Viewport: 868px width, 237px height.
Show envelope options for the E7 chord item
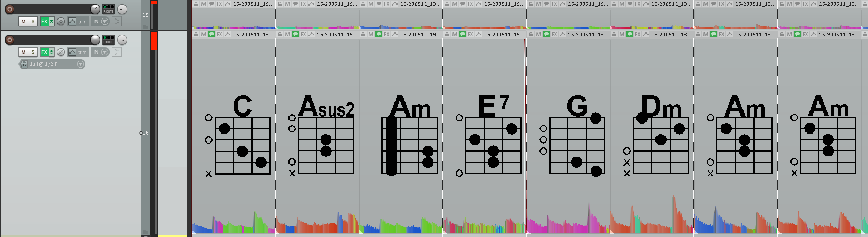(478, 34)
